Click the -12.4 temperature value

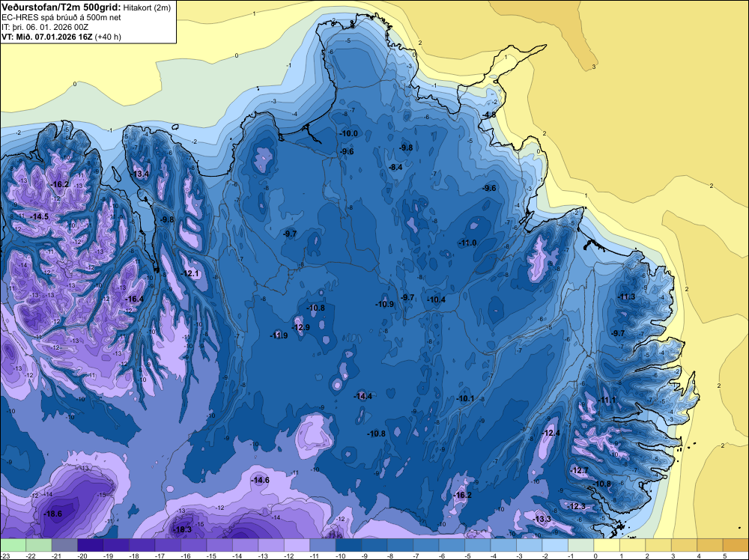[x=551, y=433]
